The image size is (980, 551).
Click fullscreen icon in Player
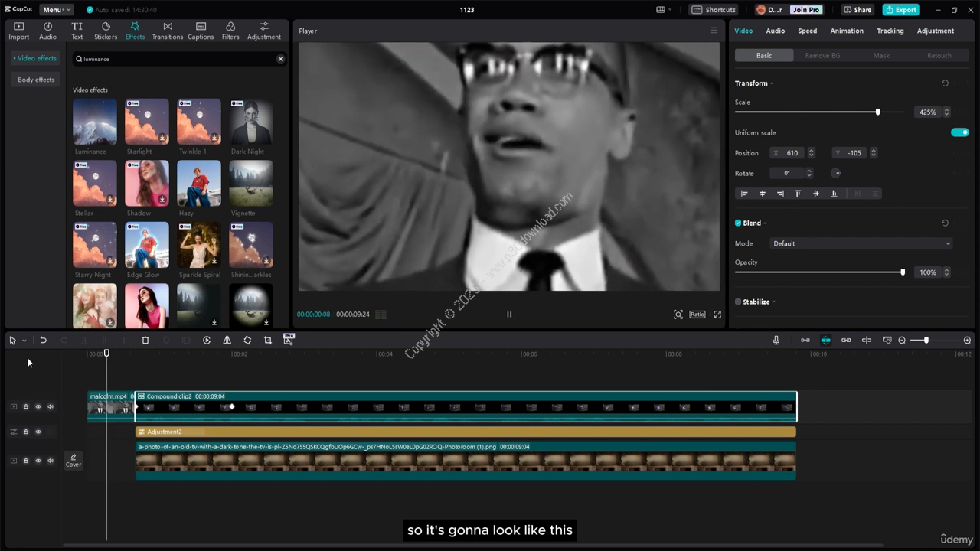(717, 315)
